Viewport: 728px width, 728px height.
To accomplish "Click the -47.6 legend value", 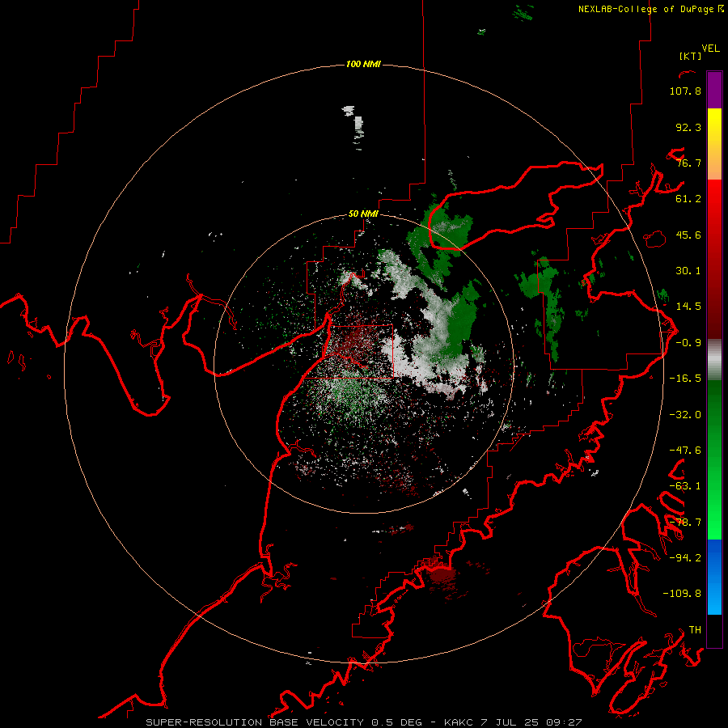I will [x=685, y=451].
